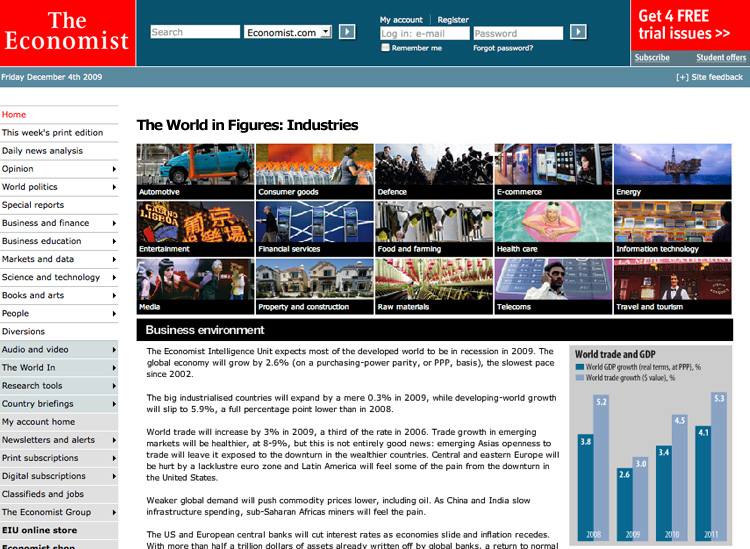The width and height of the screenshot is (750, 549).
Task: Expand The Economist Group submenu arrow
Action: click(114, 512)
